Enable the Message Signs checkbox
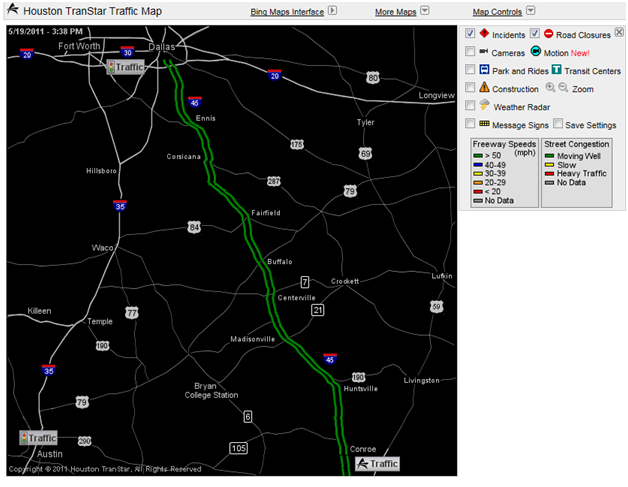Viewport: 628px width, 487px height. [x=470, y=123]
